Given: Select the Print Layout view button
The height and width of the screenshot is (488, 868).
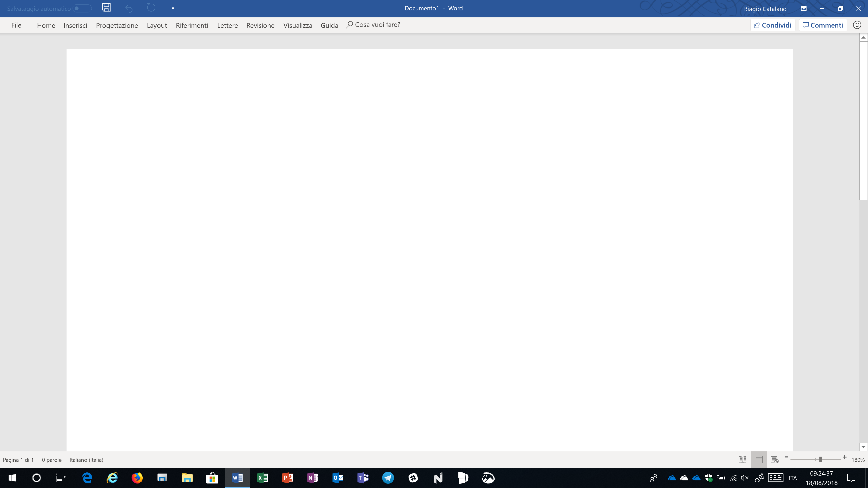Looking at the screenshot, I should point(759,460).
